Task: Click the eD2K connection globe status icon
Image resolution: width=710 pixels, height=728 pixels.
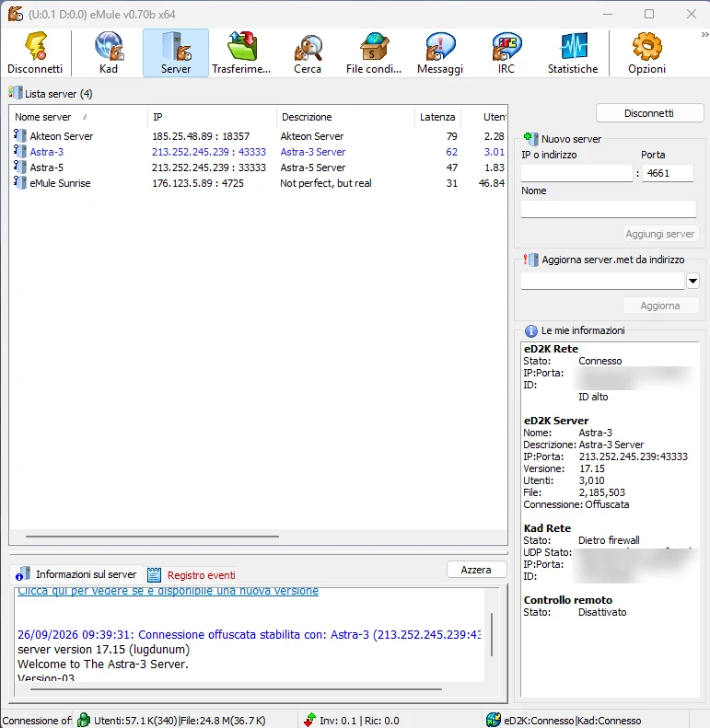Action: coord(494,720)
